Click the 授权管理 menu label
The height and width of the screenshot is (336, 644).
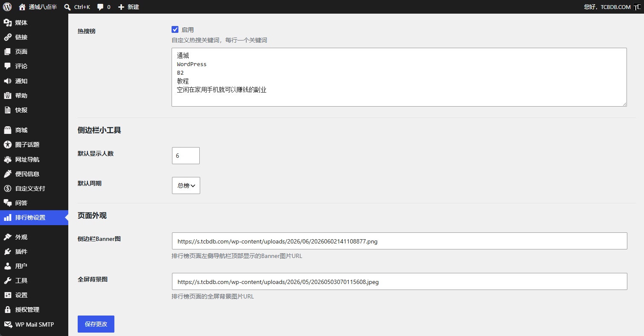(x=27, y=310)
